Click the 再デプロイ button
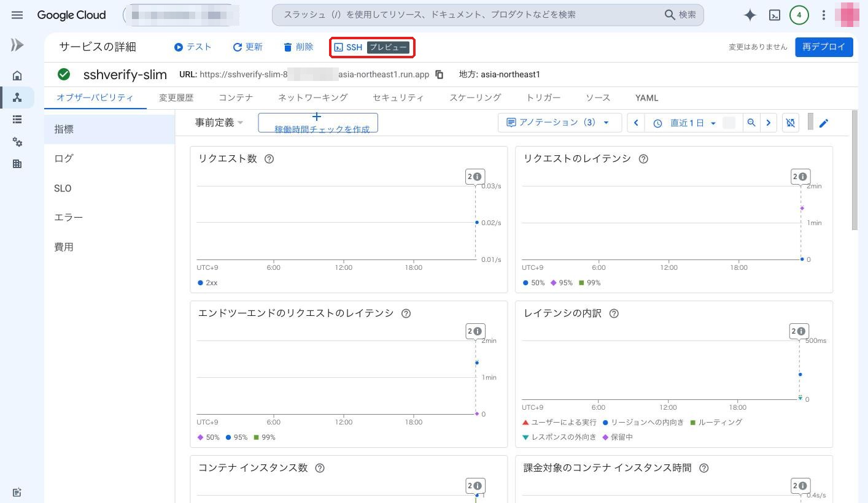The height and width of the screenshot is (503, 868). pos(824,47)
